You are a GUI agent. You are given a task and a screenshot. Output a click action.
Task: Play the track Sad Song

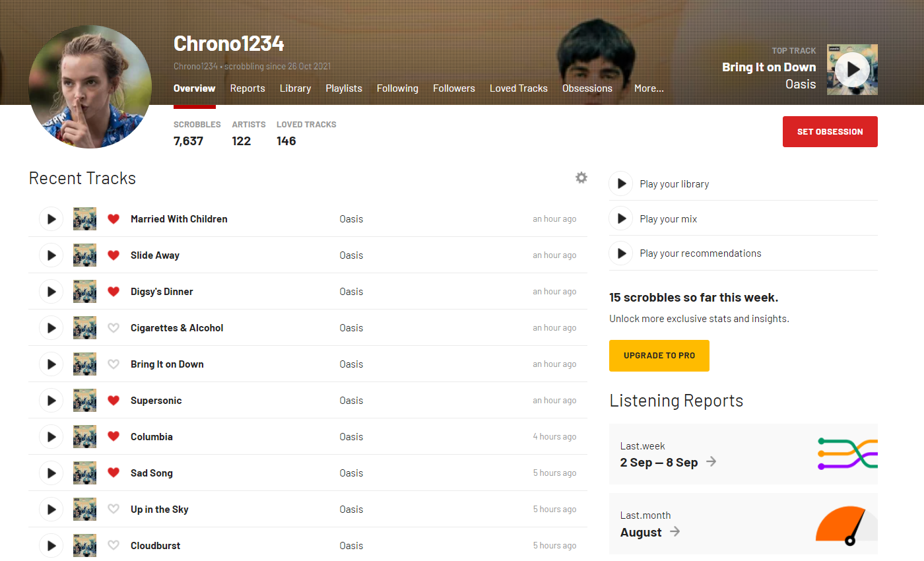51,473
